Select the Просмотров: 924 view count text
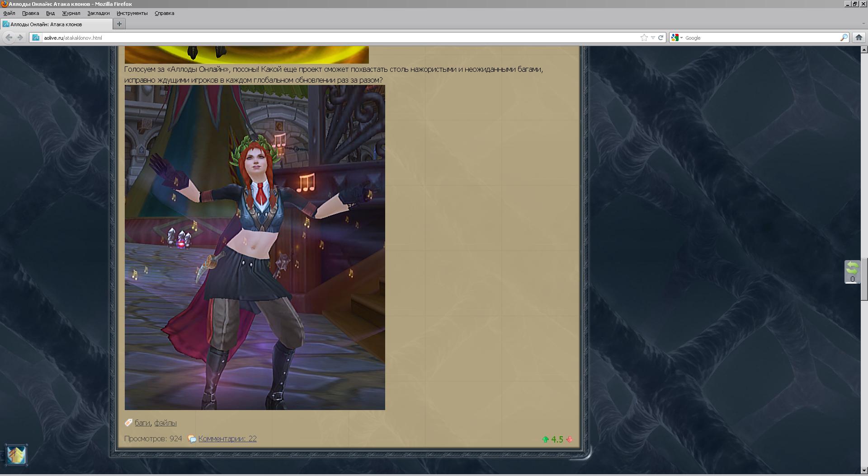868x476 pixels. [x=153, y=439]
